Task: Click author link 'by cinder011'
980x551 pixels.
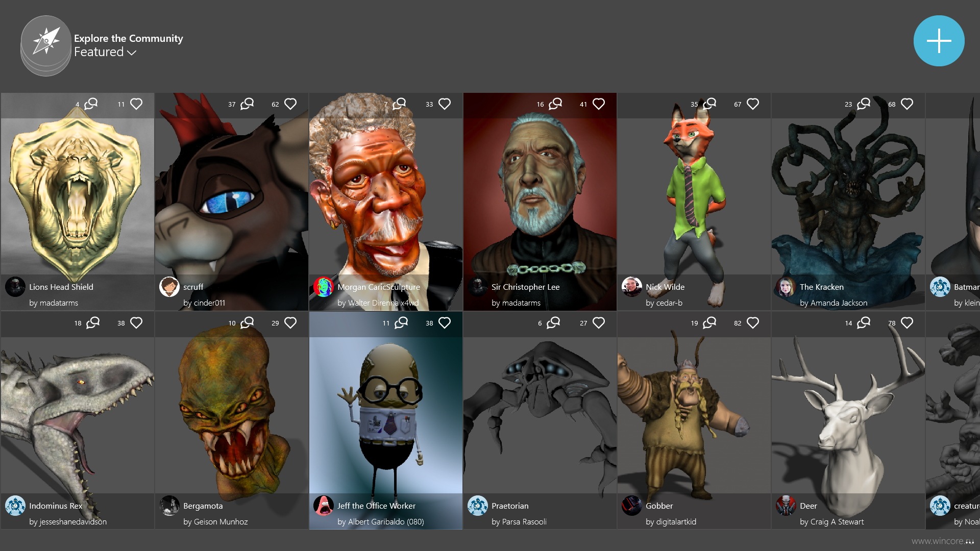Action: [204, 303]
